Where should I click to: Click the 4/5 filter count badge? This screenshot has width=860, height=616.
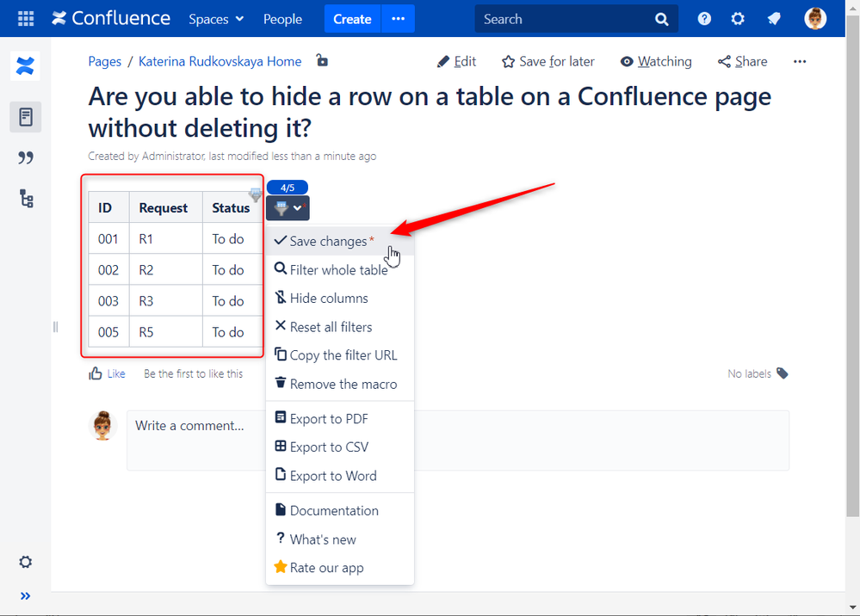coord(288,187)
